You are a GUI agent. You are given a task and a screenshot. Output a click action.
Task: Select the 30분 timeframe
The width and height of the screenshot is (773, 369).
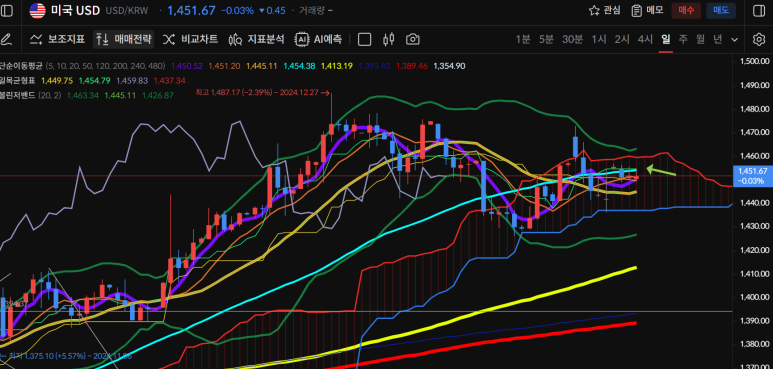point(572,39)
